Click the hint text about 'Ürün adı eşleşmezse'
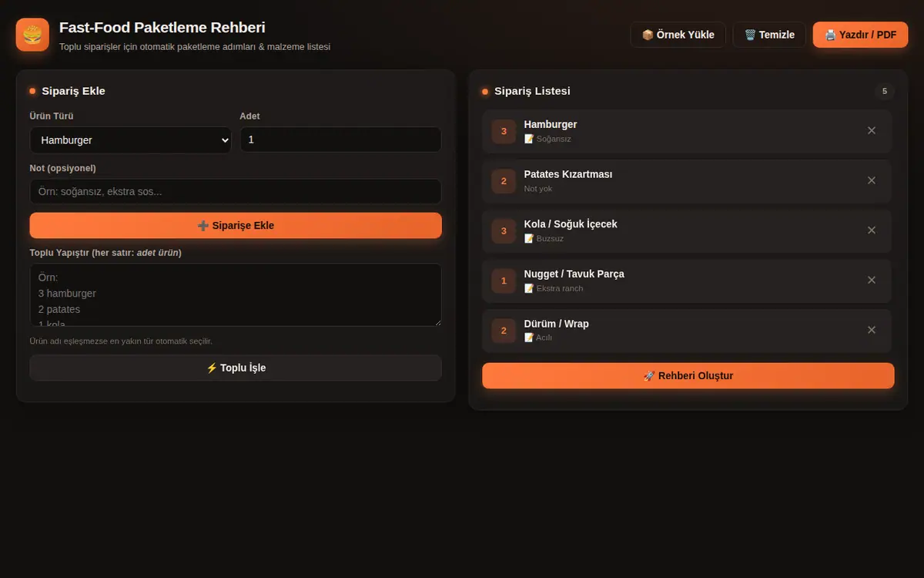924x578 pixels. coord(121,341)
